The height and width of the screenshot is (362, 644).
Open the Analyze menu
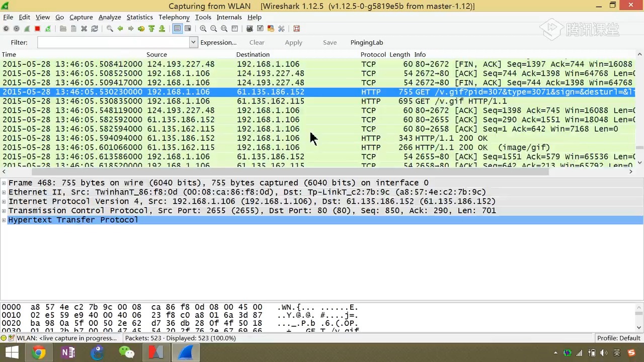click(110, 17)
